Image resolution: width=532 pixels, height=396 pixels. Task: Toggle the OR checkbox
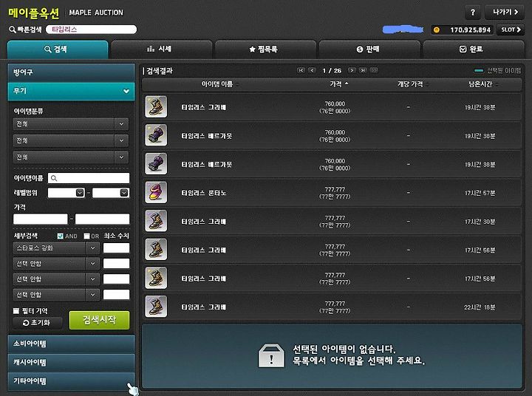click(87, 236)
